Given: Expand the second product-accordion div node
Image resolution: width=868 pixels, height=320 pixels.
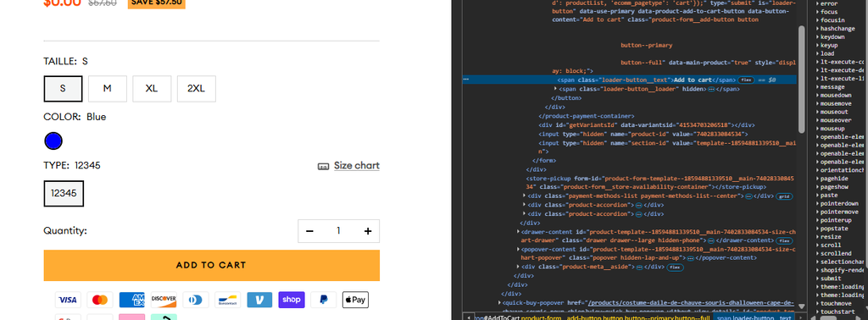Looking at the screenshot, I should coord(525,214).
